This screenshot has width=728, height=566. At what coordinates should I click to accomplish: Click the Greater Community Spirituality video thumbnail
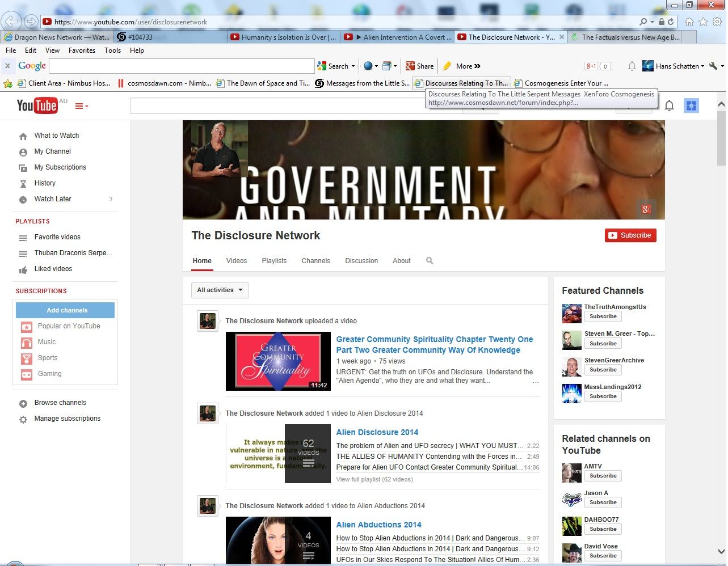(278, 361)
